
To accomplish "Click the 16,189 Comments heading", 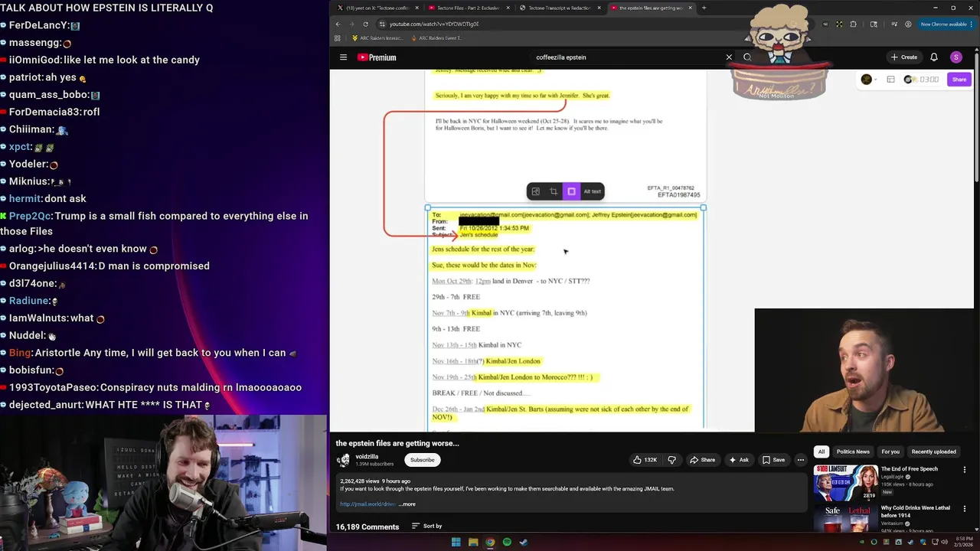I will click(367, 527).
